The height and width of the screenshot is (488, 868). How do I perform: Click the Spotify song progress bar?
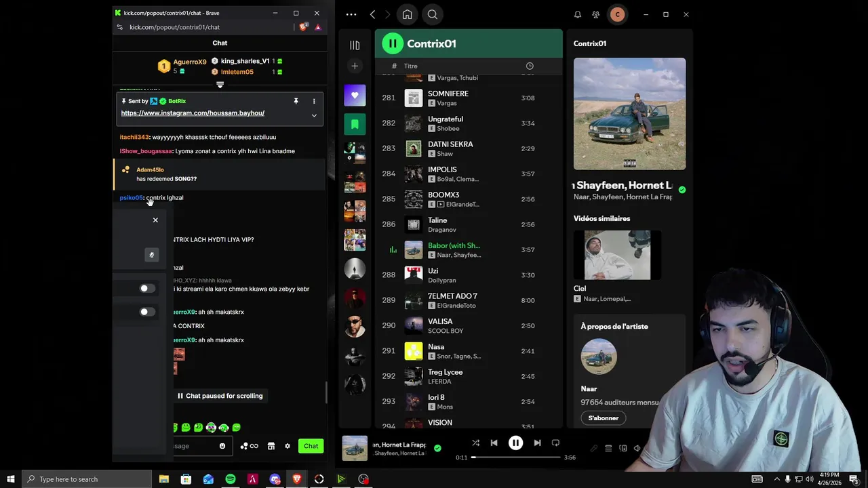515,457
